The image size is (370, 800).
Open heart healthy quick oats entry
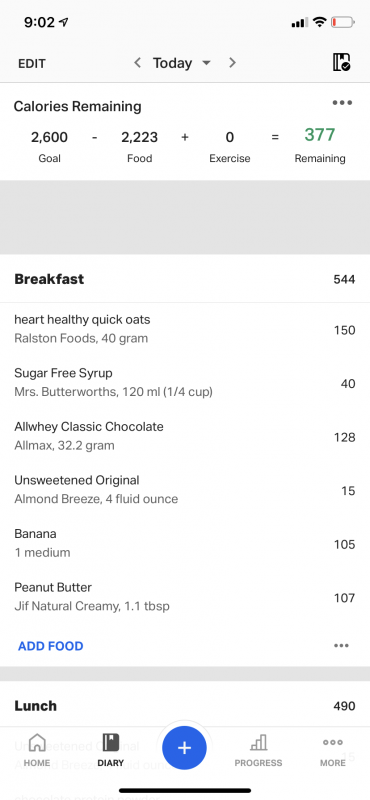coord(185,329)
